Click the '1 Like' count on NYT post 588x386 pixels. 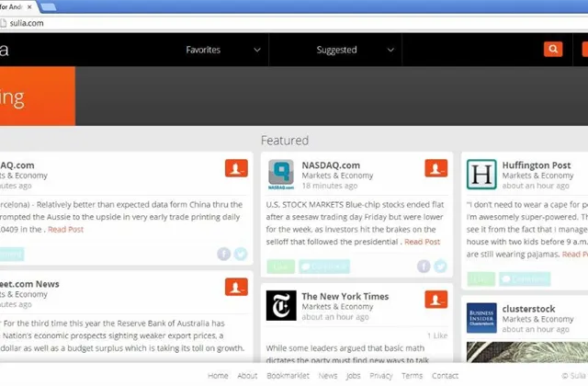[x=437, y=335]
